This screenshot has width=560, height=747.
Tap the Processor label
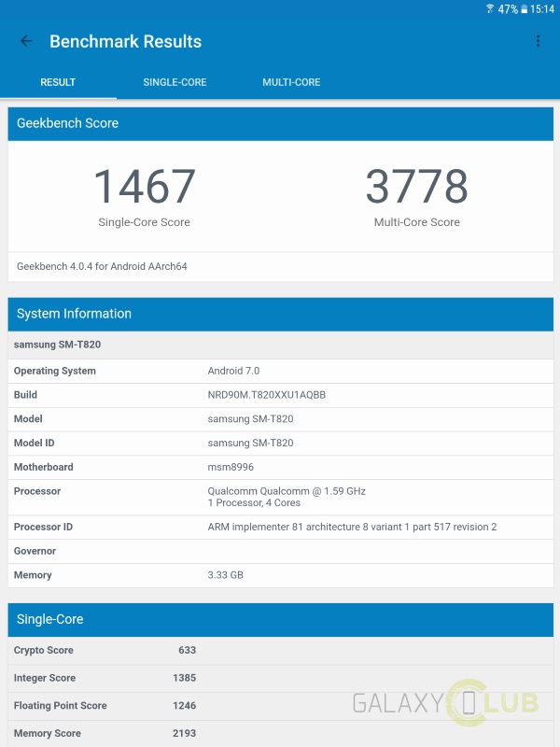point(37,491)
